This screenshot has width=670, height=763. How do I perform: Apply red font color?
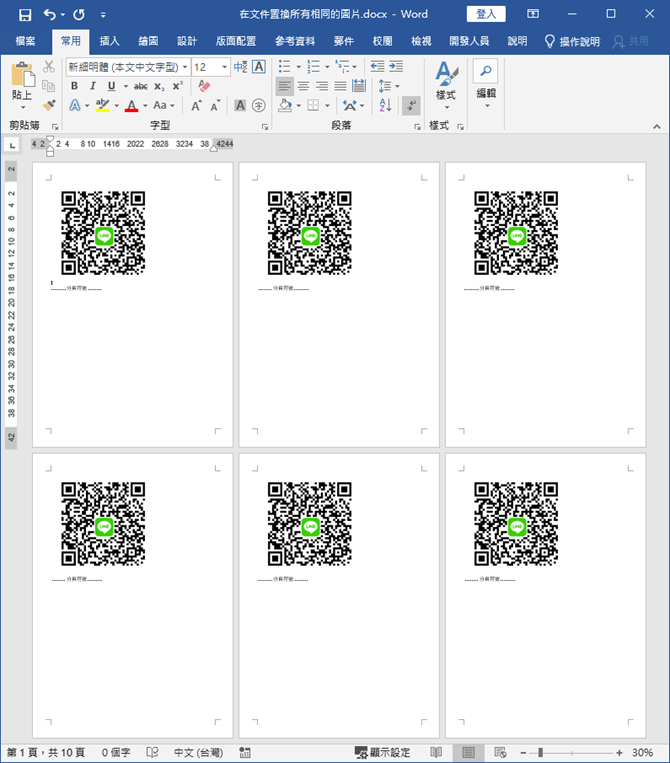131,105
